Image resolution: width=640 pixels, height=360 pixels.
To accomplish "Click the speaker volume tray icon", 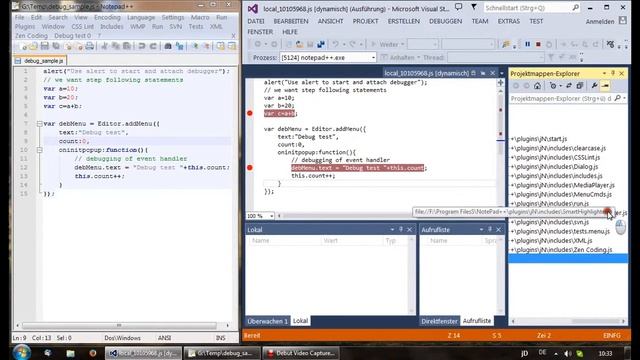I will (x=568, y=353).
